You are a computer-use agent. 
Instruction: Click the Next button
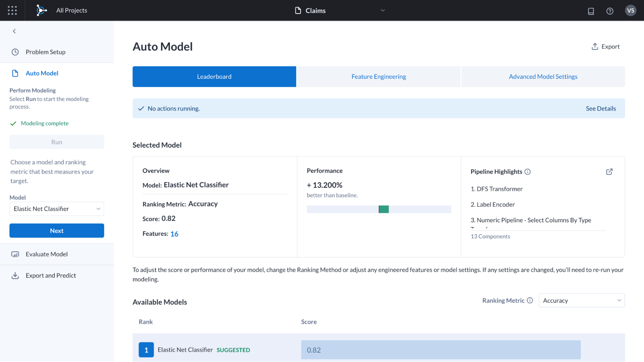56,230
